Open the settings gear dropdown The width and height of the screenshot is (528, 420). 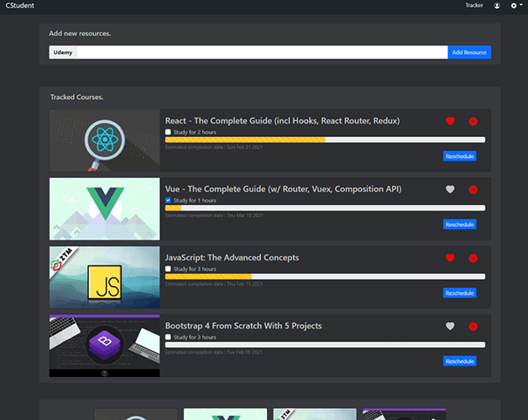pos(516,6)
